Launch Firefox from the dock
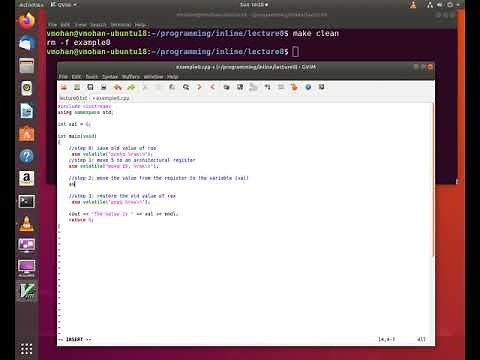This screenshot has width=480, height=360. pyautogui.click(x=27, y=21)
